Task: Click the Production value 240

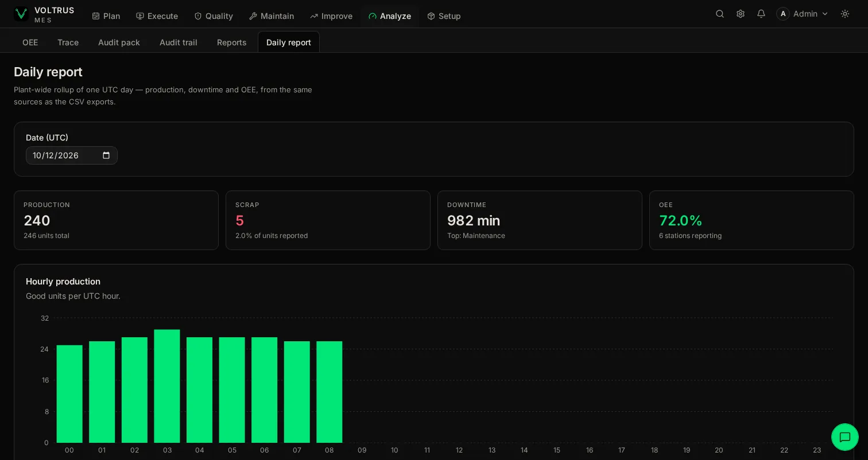Action: [37, 221]
